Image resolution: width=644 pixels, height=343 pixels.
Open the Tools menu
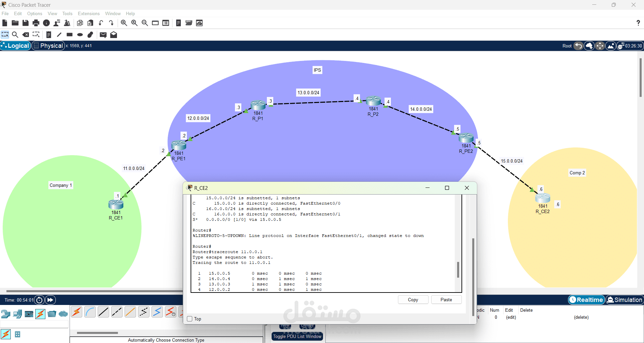click(x=67, y=13)
